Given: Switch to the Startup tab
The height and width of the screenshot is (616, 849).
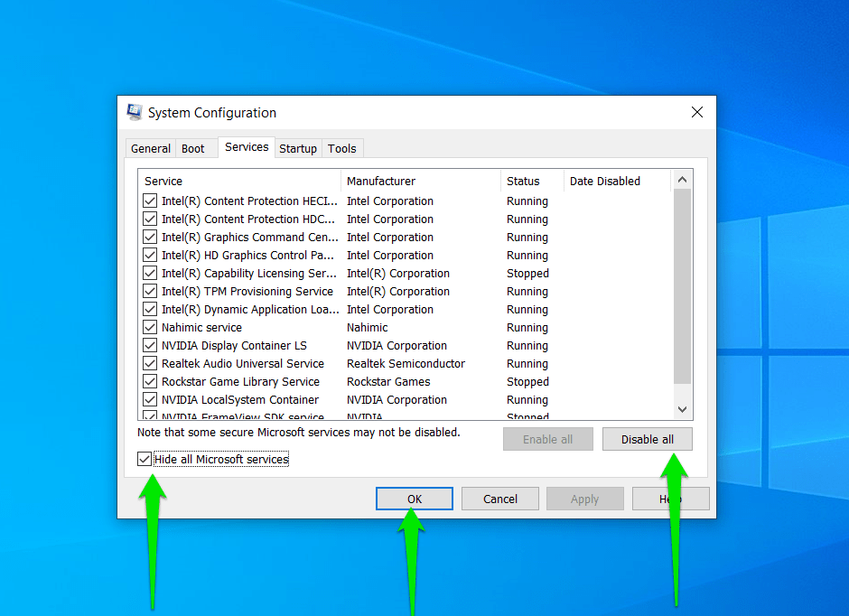Looking at the screenshot, I should click(298, 148).
